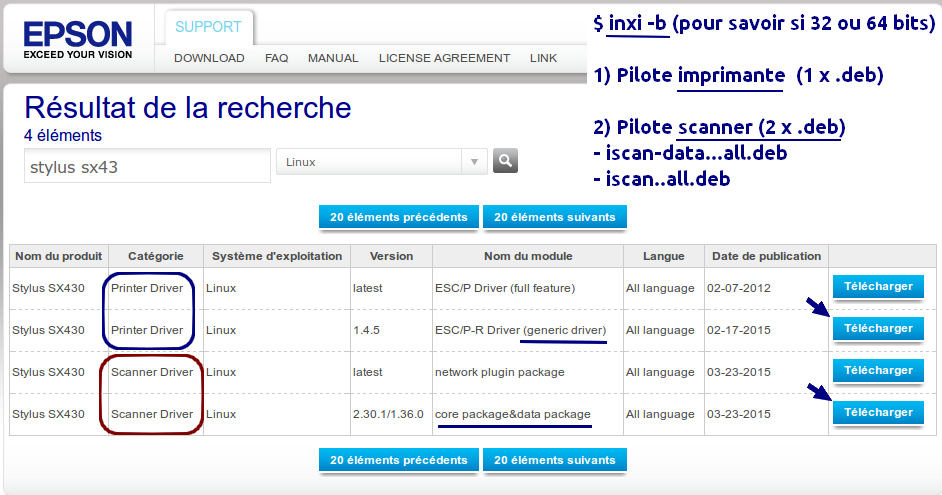942x495 pixels.
Task: Click the Epson logo
Action: pyautogui.click(x=78, y=40)
